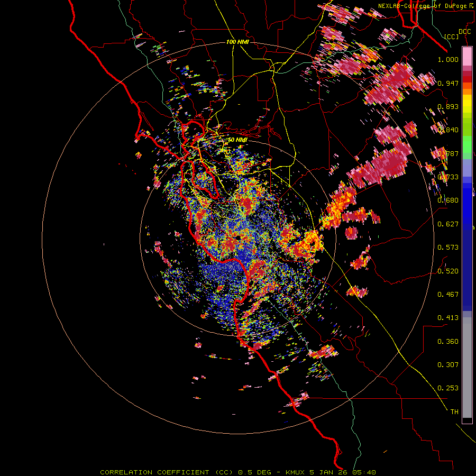Select the bright green band on color scale
The image size is (476, 476).
[467, 144]
